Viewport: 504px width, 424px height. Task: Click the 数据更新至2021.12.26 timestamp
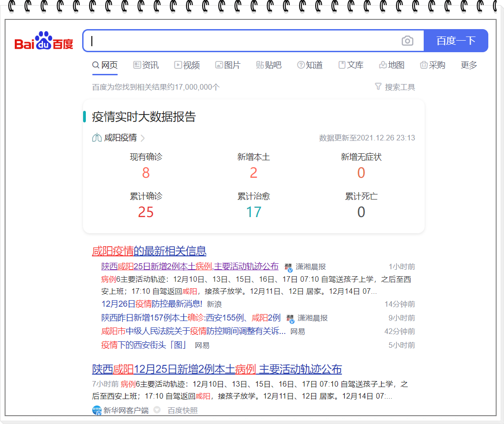(367, 138)
